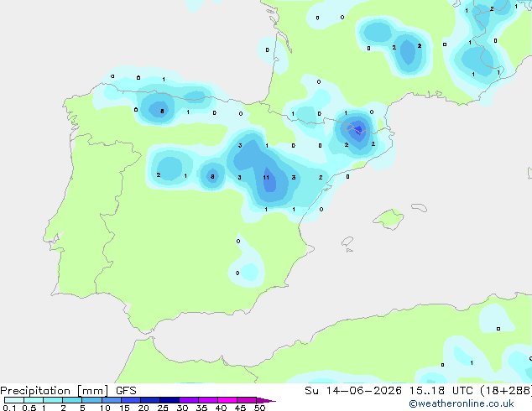Click the '25' legend scale label
The image size is (532, 411).
163,408
